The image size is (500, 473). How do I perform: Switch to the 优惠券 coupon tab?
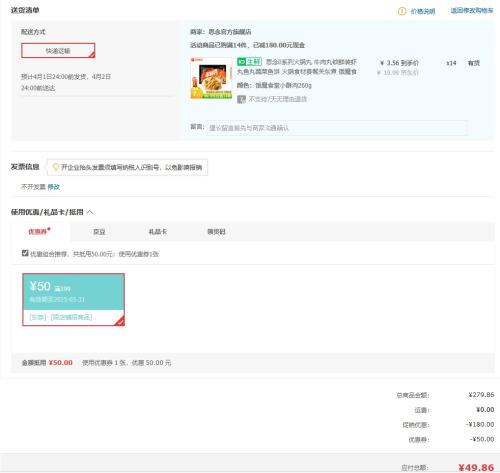point(39,231)
